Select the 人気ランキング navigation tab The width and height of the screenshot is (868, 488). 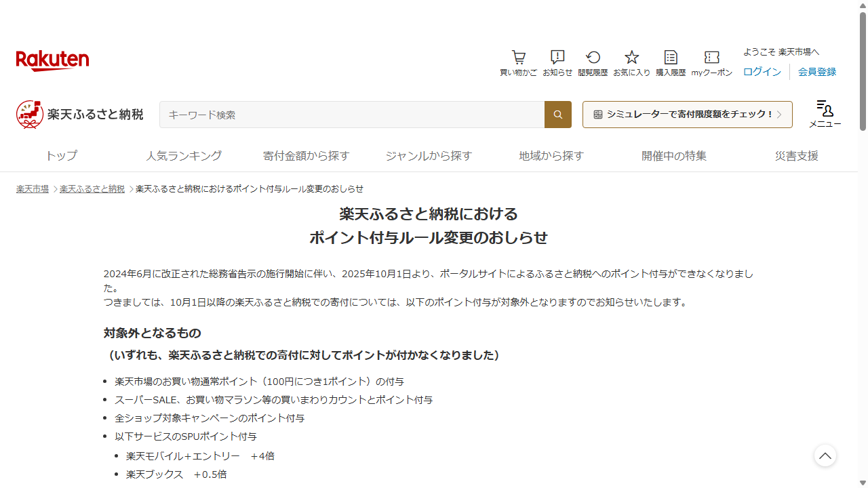184,156
